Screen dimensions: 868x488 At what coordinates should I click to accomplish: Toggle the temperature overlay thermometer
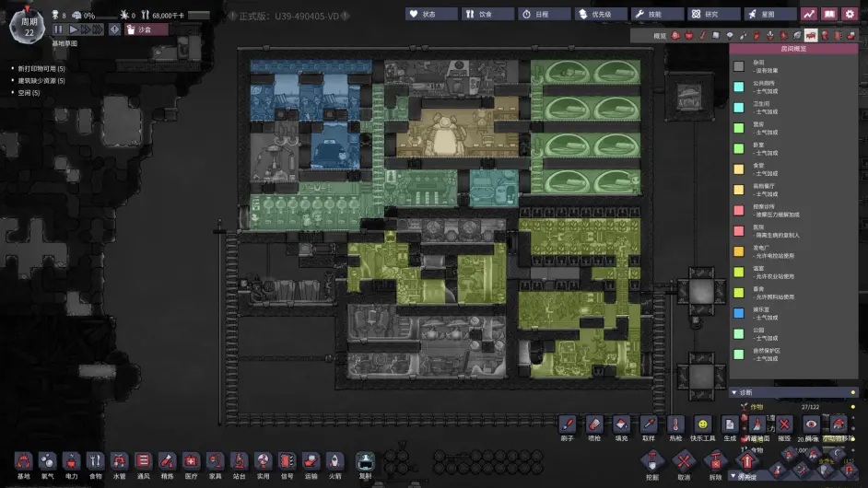click(x=702, y=35)
